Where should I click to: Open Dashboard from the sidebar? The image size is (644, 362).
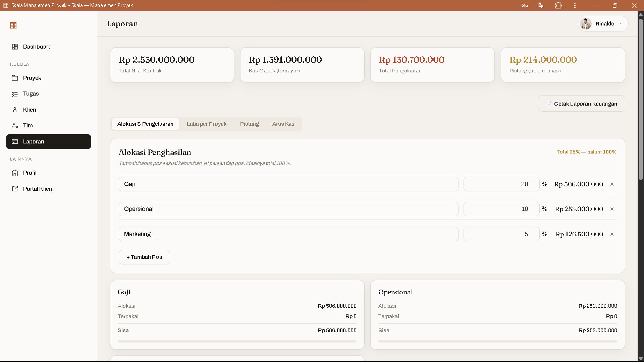(49, 47)
